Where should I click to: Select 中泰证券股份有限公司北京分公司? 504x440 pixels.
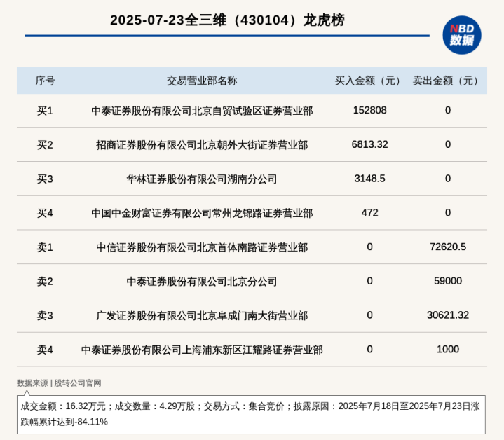tap(202, 282)
